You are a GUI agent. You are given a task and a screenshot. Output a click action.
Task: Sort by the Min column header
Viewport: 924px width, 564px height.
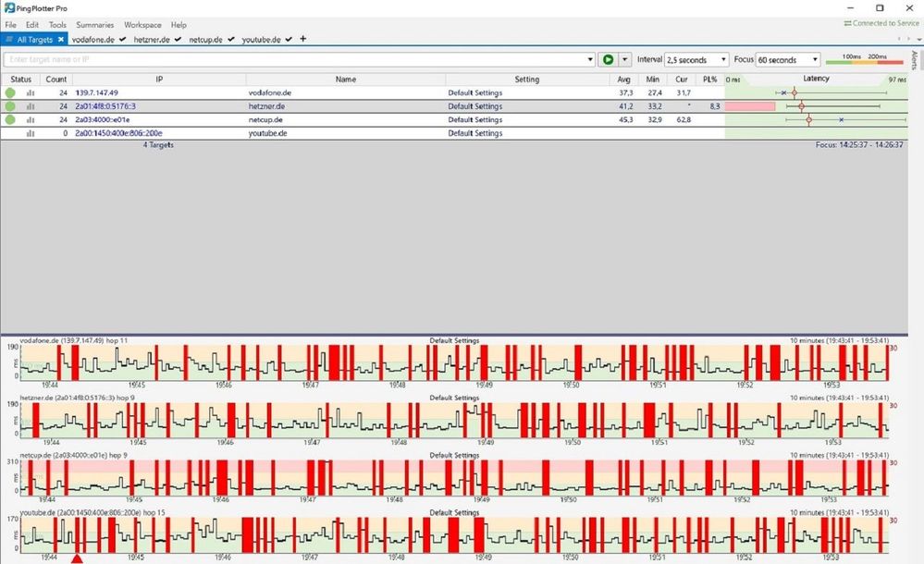(652, 79)
